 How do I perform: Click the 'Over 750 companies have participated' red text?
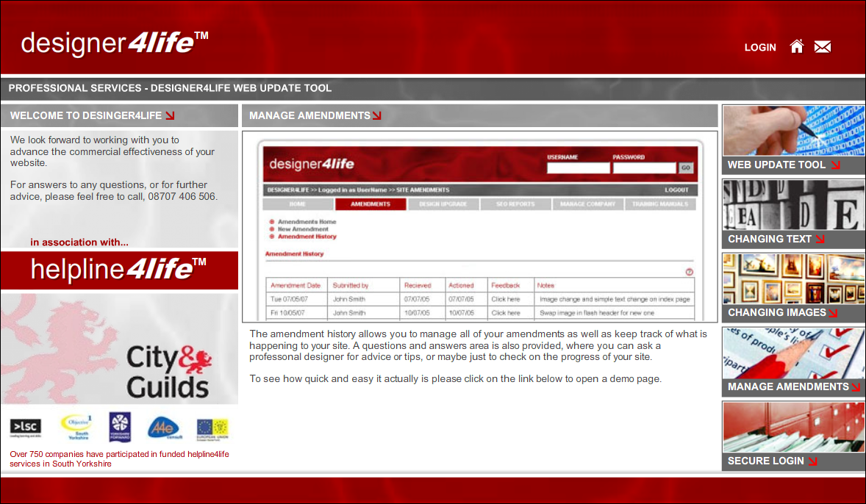click(x=119, y=458)
